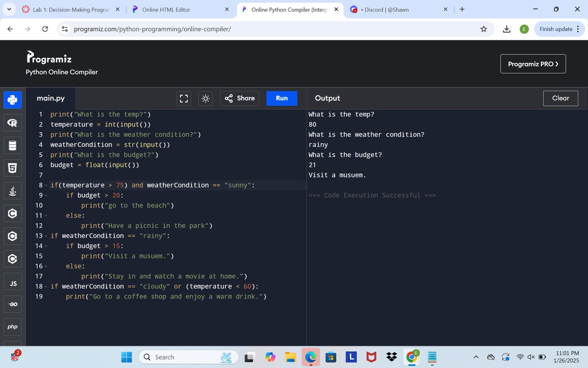Screen dimensions: 588x368
Task: Toggle fullscreen editor mode
Action: tap(183, 99)
